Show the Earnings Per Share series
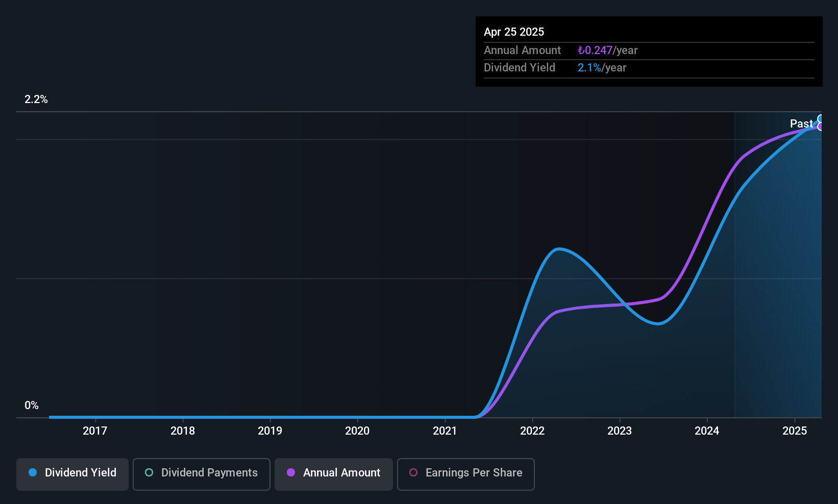Screen dimensions: 838x504 466,474
